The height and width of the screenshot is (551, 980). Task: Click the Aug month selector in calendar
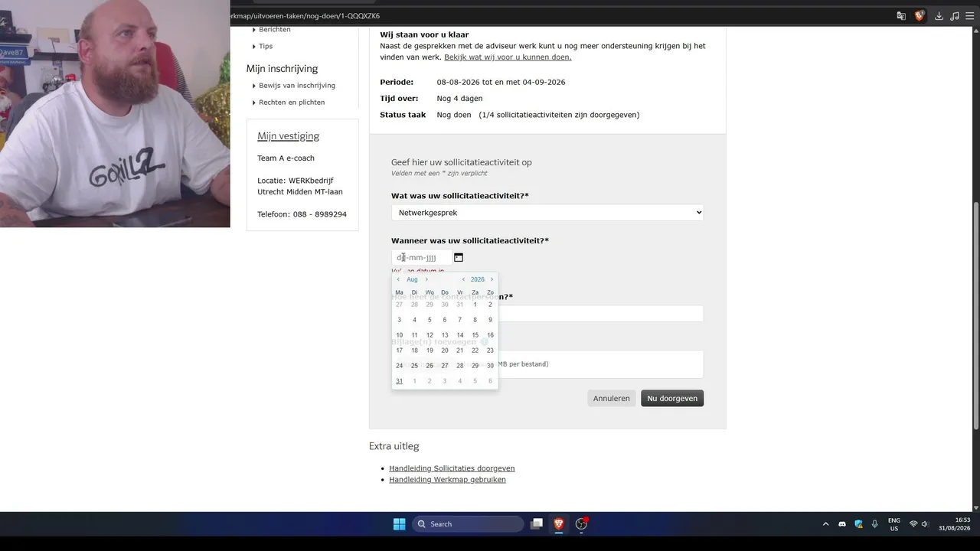pyautogui.click(x=412, y=279)
